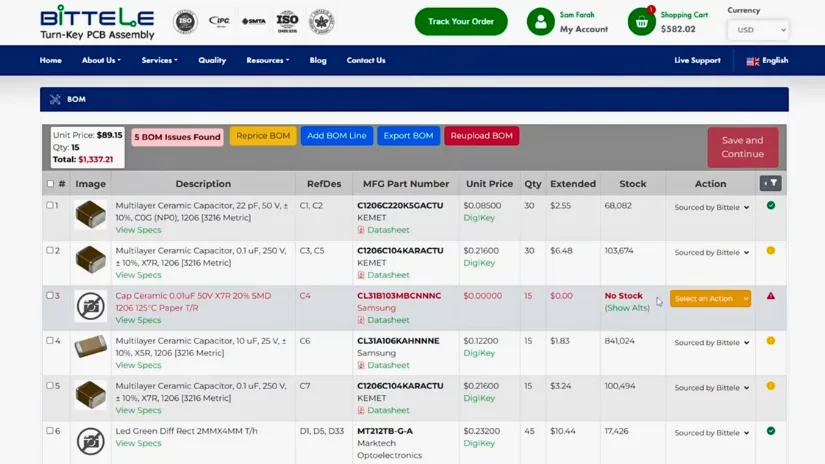Screen dimensions: 825x464
Task: Open Datasheet link for row 5 C7
Action: pyautogui.click(x=388, y=410)
